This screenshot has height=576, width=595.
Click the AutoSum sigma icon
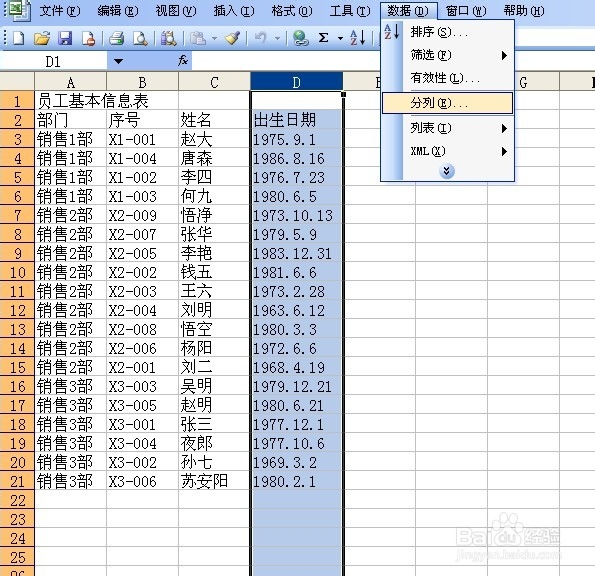pyautogui.click(x=323, y=38)
